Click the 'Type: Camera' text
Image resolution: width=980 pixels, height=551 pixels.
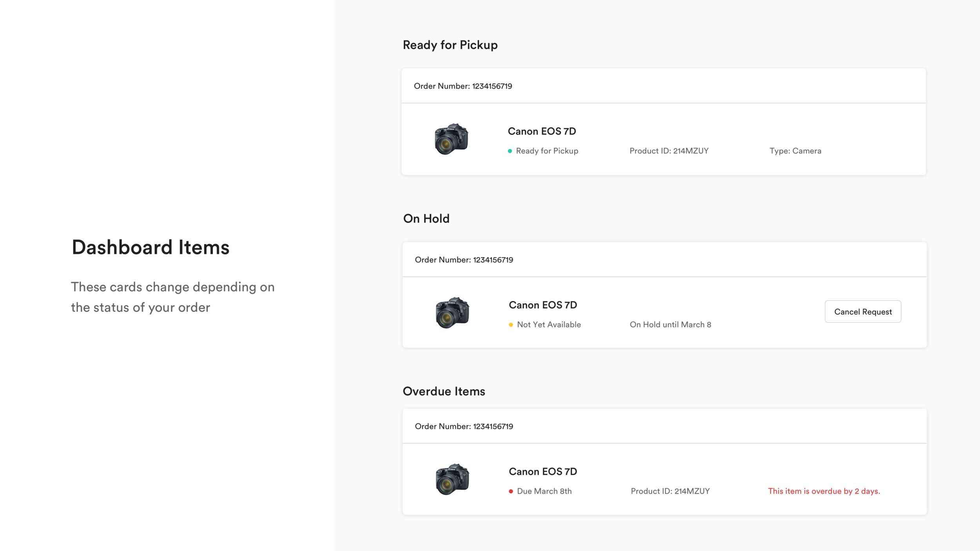click(795, 151)
